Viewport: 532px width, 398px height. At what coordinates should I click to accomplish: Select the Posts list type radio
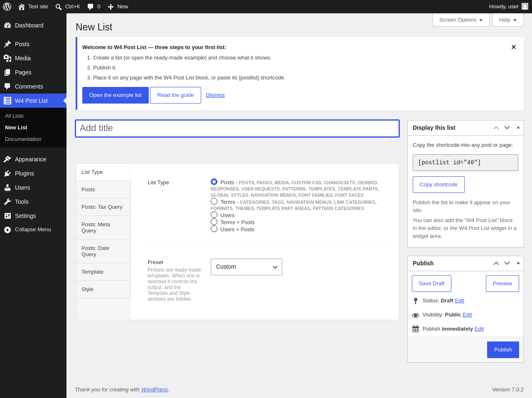click(x=214, y=182)
